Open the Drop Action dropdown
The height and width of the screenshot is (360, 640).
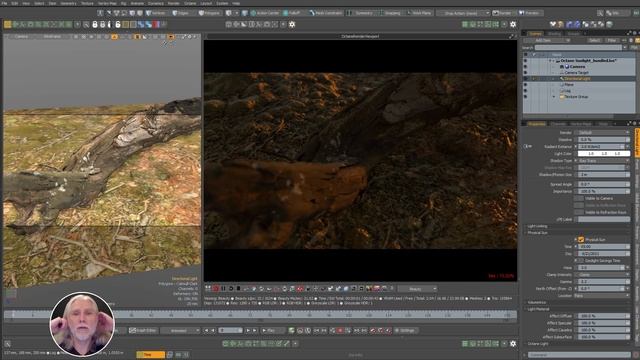[463, 13]
